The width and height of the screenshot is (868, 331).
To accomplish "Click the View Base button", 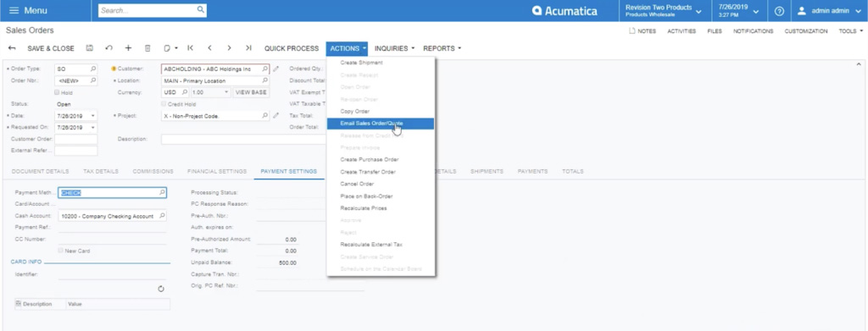I will (x=251, y=92).
